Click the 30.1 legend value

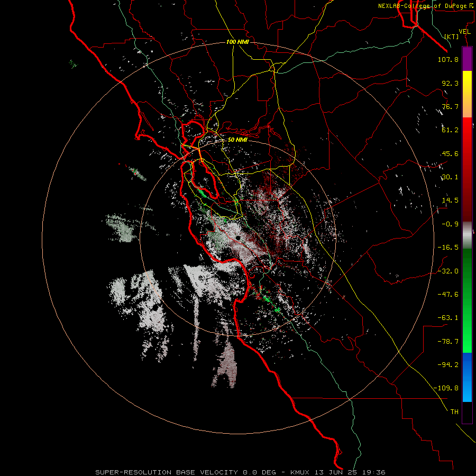[450, 177]
